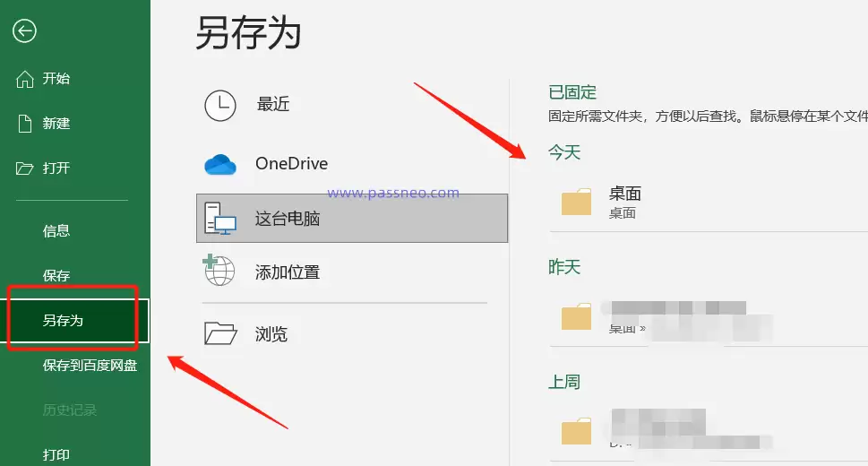Click the folder icon under 昨天
Viewport: 868px width, 466px height.
[x=576, y=316]
